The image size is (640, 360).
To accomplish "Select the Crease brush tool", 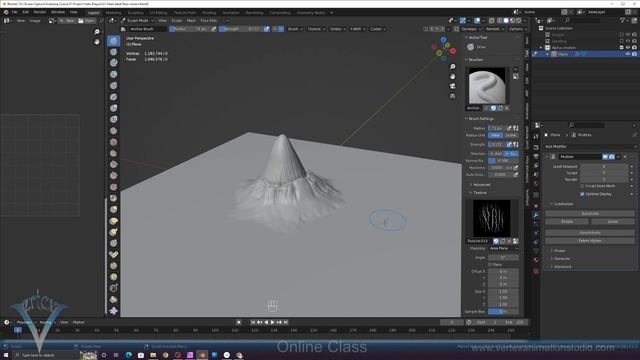I will click(113, 131).
